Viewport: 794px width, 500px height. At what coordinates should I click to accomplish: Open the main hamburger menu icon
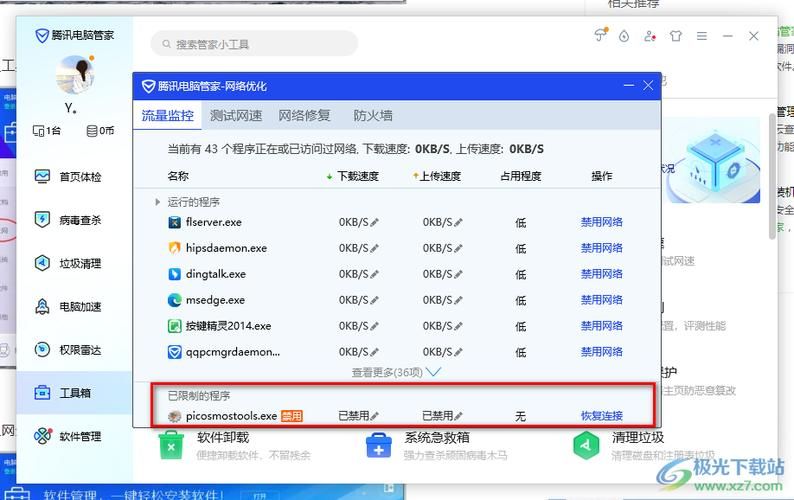coord(702,36)
